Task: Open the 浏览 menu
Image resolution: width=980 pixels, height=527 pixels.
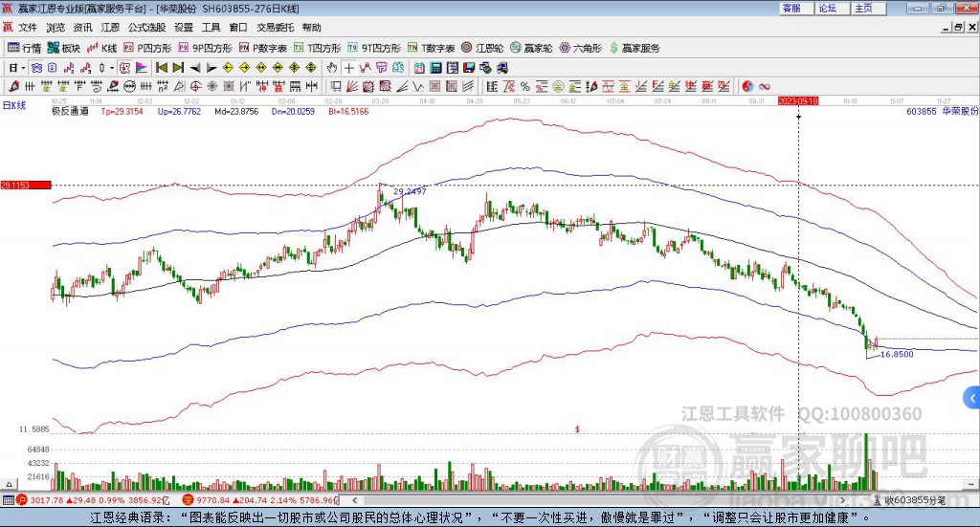Action: [56, 28]
